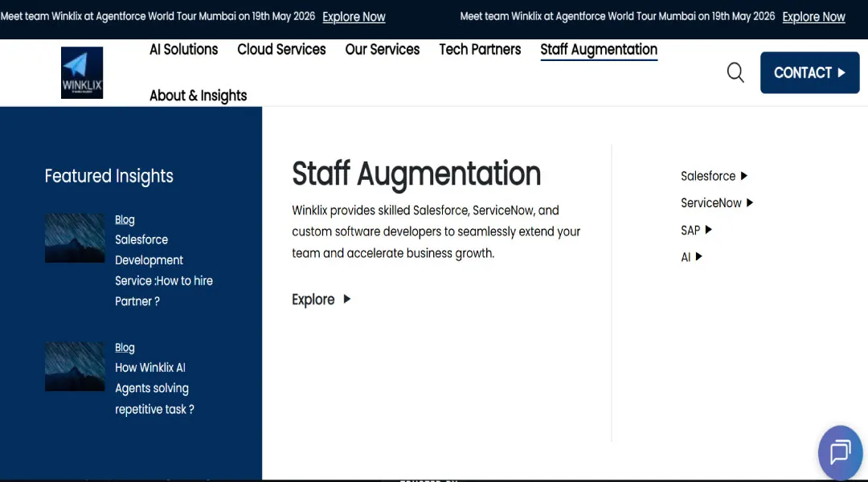Open the Winklix AI Agents blog thumbnail
Image resolution: width=868 pixels, height=482 pixels.
75,366
